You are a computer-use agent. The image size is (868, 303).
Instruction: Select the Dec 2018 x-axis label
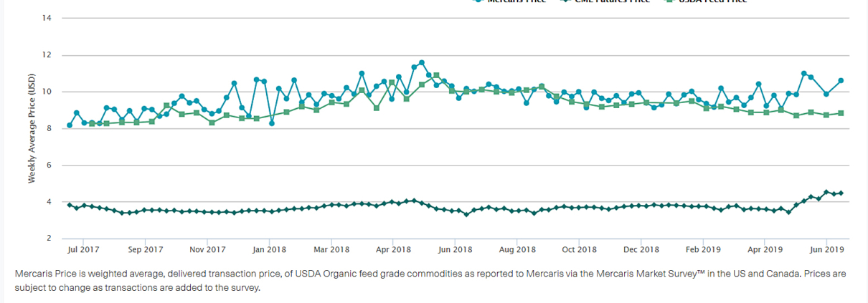click(641, 250)
